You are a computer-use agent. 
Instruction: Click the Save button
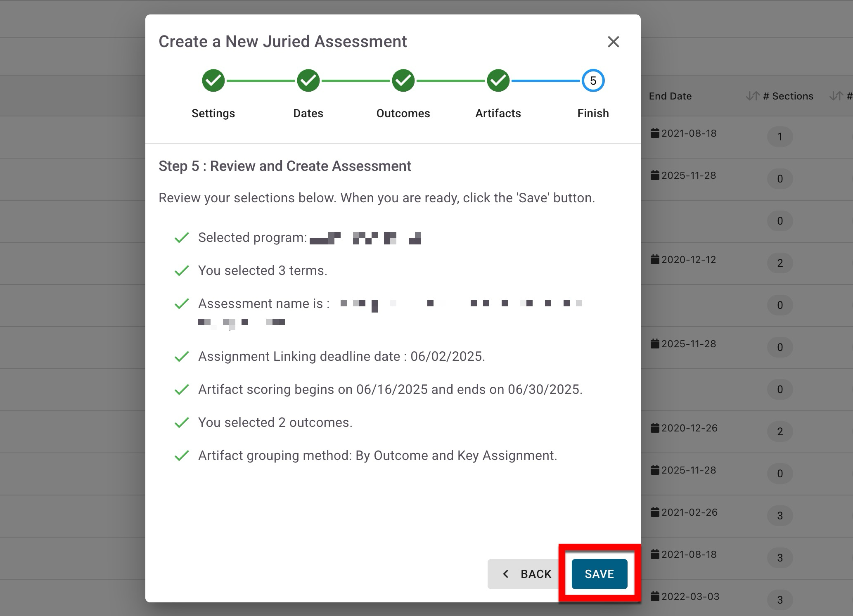coord(599,574)
